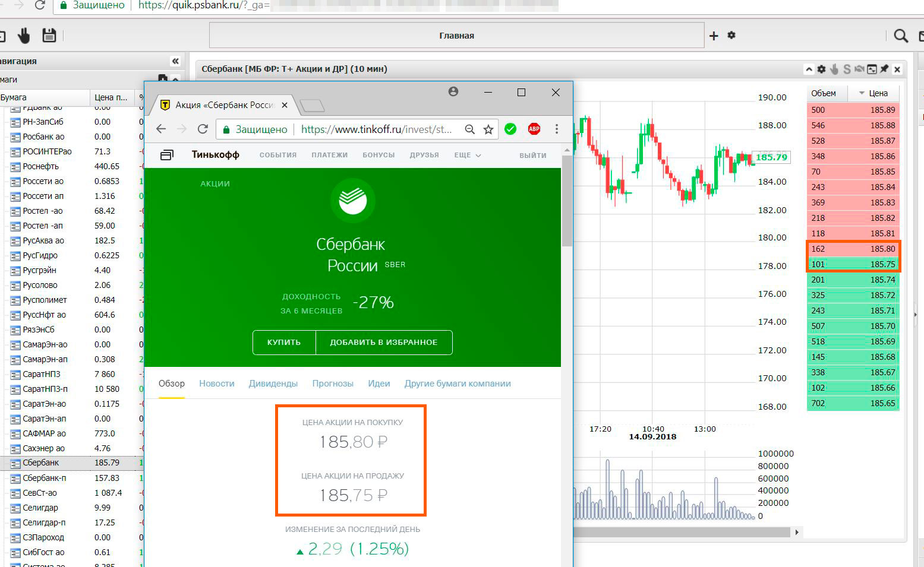Select Роснефть row in securities list
The image size is (924, 567).
point(72,166)
